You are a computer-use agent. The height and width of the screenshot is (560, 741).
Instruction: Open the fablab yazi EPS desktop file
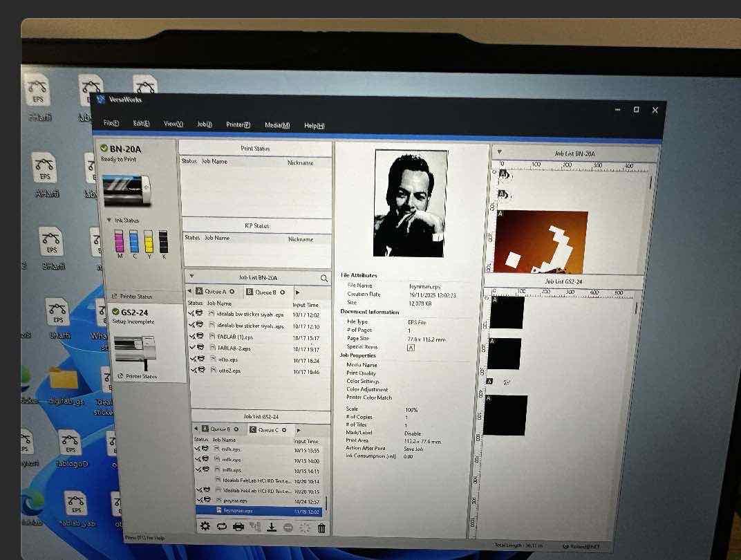pyautogui.click(x=77, y=510)
